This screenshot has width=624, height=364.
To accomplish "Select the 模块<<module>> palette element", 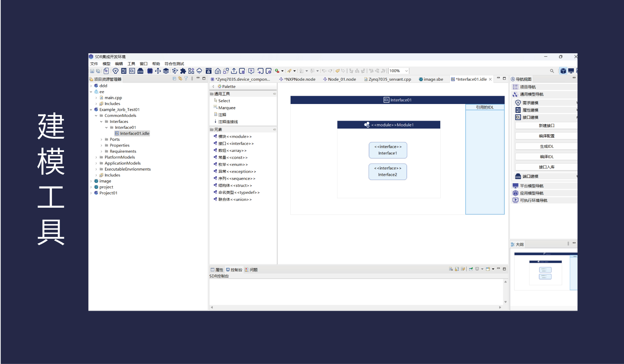I will tap(234, 136).
